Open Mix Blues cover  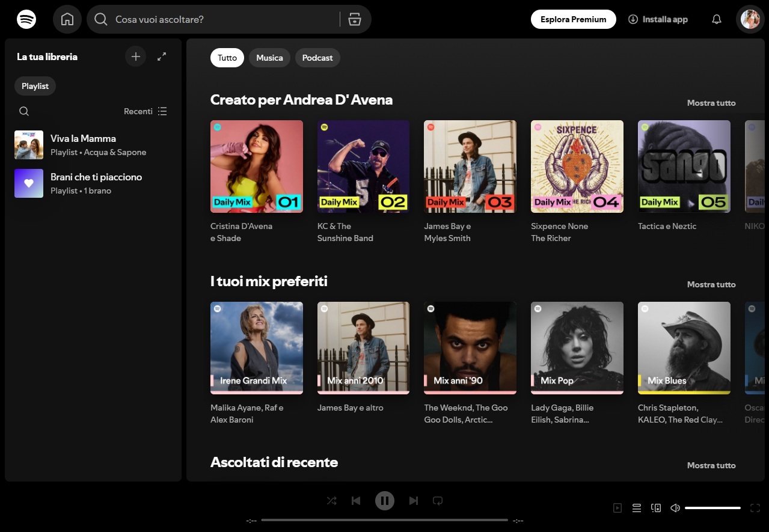(684, 348)
